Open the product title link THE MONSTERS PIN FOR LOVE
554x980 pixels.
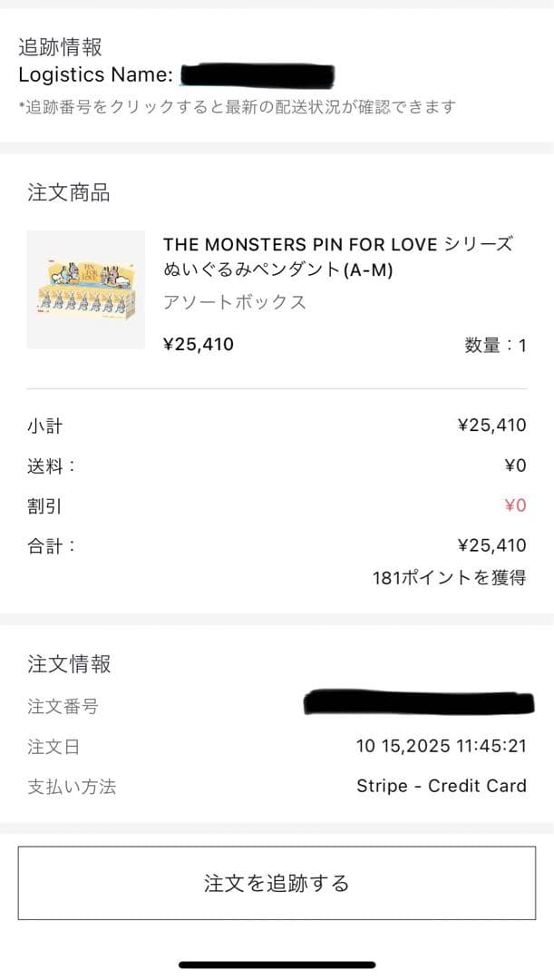(x=335, y=244)
